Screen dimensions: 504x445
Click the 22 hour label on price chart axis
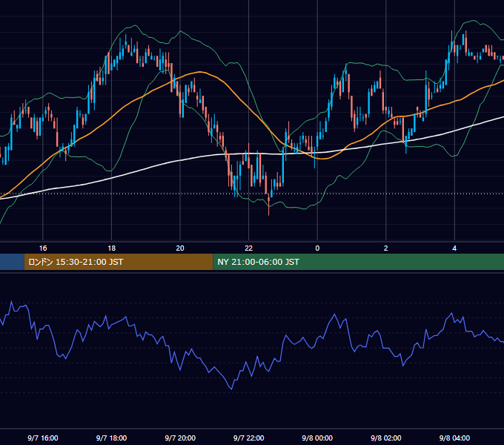pos(249,248)
